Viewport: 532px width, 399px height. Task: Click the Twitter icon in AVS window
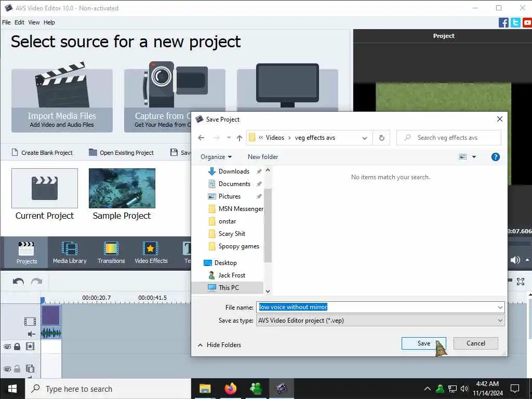pyautogui.click(x=515, y=23)
